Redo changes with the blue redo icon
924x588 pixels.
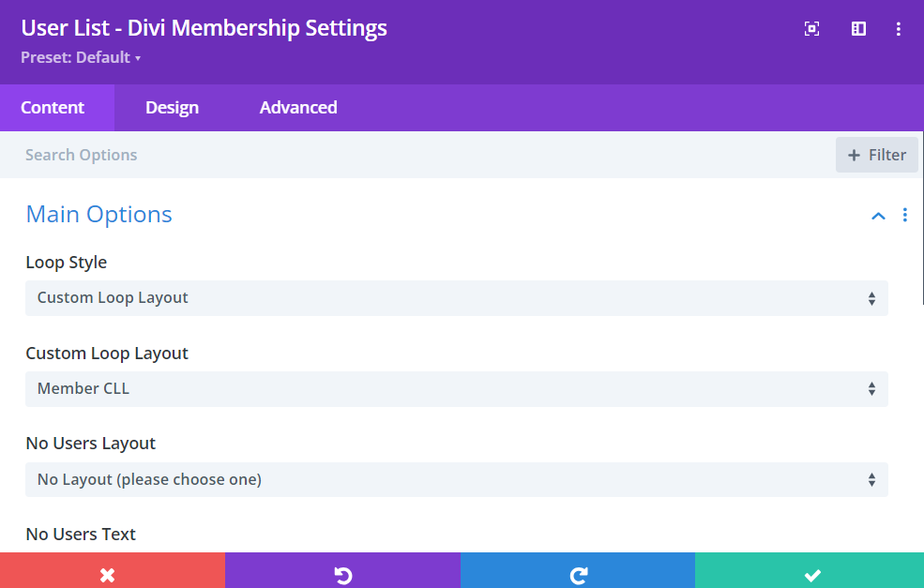click(578, 573)
